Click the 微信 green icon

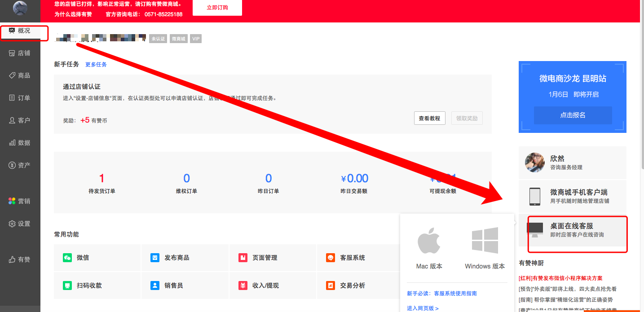point(67,258)
